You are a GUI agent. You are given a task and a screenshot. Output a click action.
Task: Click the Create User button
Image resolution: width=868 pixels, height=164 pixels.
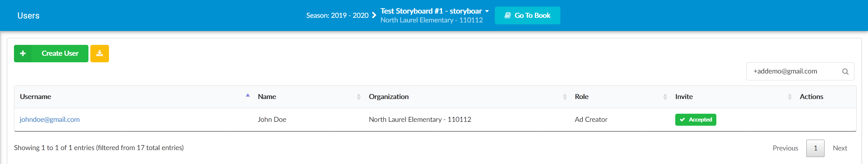[x=51, y=53]
